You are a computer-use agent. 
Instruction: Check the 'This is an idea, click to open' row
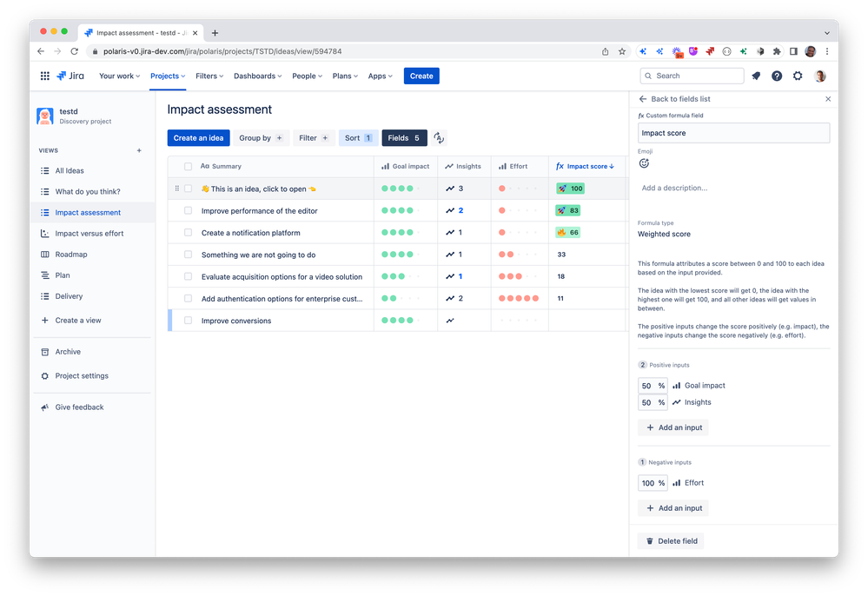click(189, 189)
